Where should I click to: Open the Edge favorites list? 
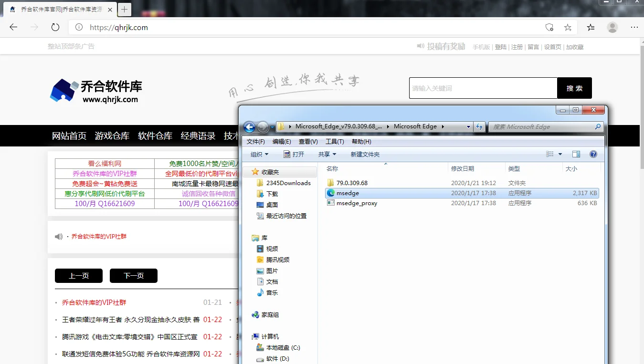point(591,27)
